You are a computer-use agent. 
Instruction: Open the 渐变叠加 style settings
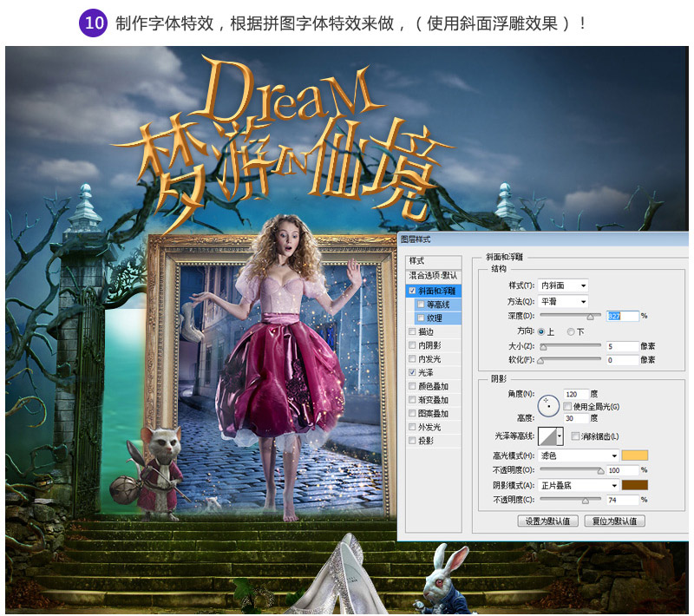click(x=433, y=400)
